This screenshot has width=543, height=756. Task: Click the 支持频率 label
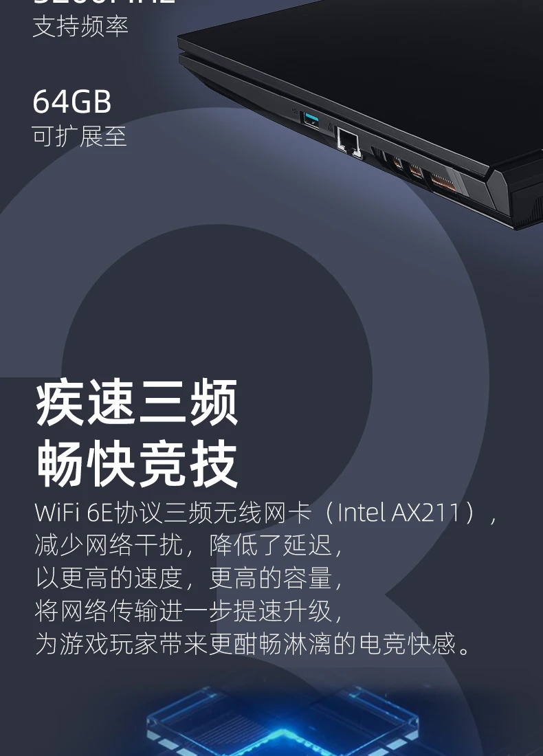pos(80,25)
